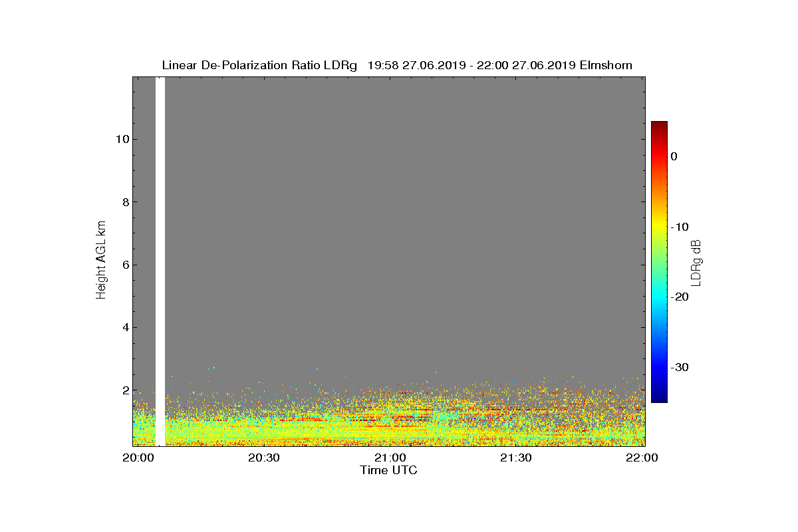Click the LDRg color scale bar
798x532 pixels.
click(x=659, y=262)
